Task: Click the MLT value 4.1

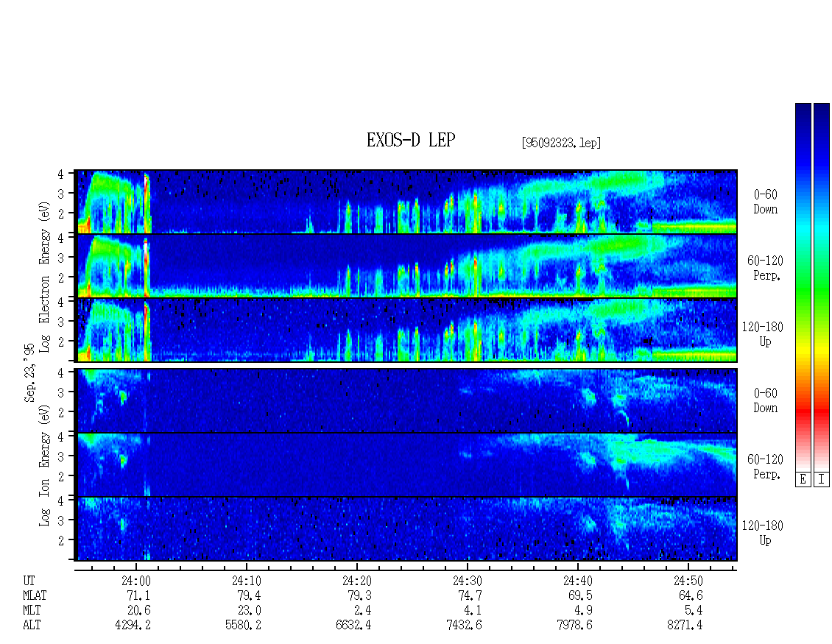Action: [473, 611]
